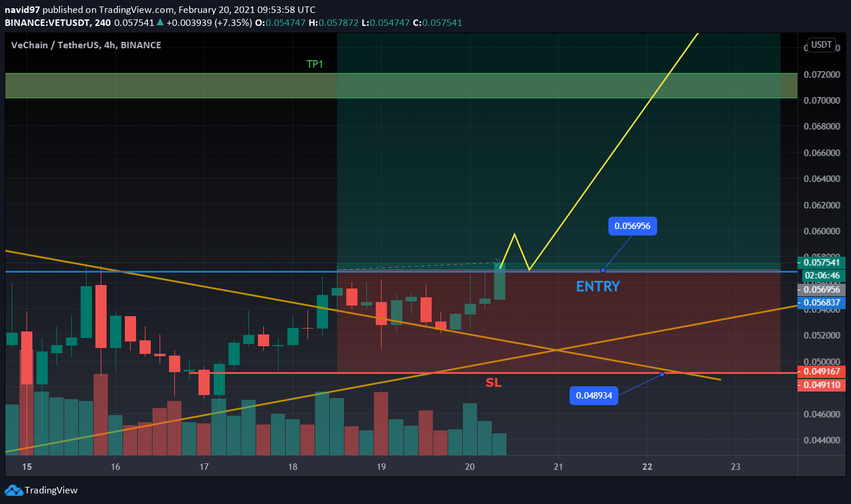The height and width of the screenshot is (504, 851).
Task: Click the green +7.35% change arrow icon
Action: coord(160,22)
